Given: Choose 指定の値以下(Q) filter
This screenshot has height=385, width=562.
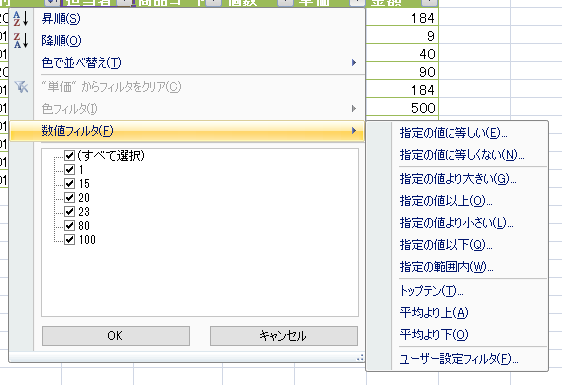Looking at the screenshot, I should 446,245.
